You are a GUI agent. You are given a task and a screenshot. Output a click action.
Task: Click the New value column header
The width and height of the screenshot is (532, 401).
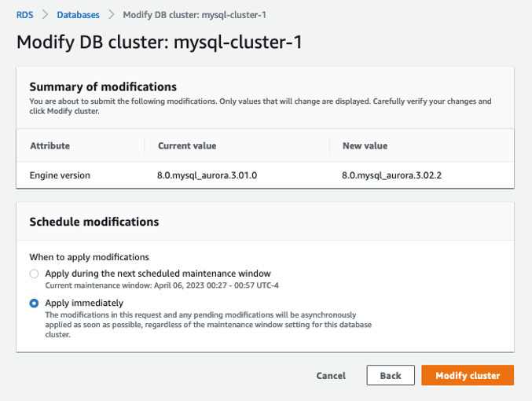pyautogui.click(x=365, y=145)
